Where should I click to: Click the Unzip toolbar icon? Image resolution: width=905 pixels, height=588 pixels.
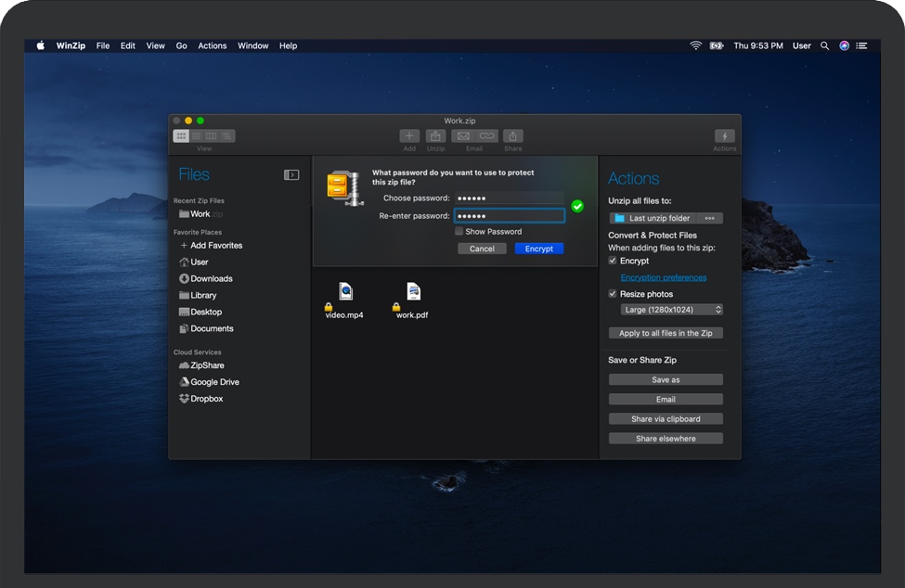[435, 136]
